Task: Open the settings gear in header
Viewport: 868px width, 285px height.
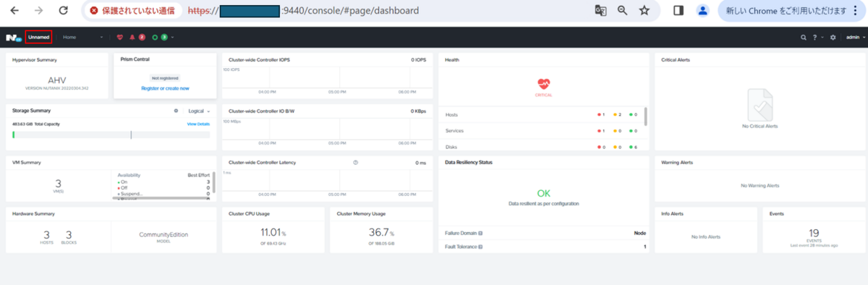Action: pyautogui.click(x=833, y=37)
